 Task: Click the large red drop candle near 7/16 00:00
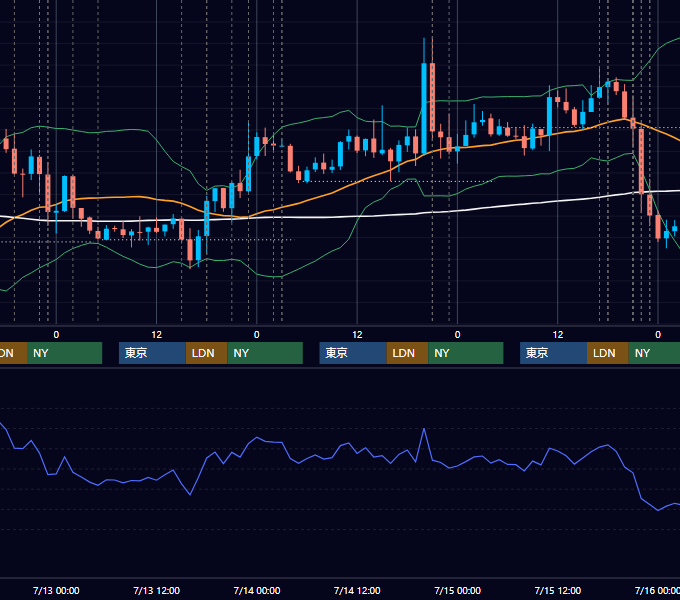641,161
